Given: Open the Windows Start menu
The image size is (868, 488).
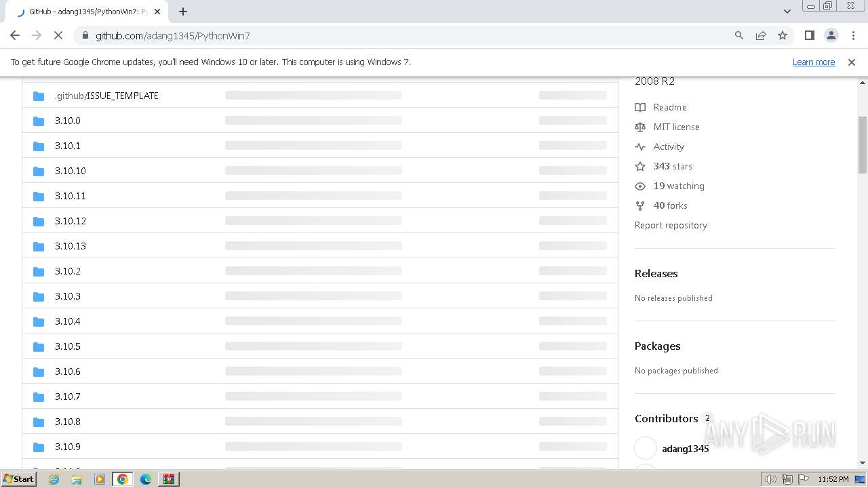Looking at the screenshot, I should 18,479.
